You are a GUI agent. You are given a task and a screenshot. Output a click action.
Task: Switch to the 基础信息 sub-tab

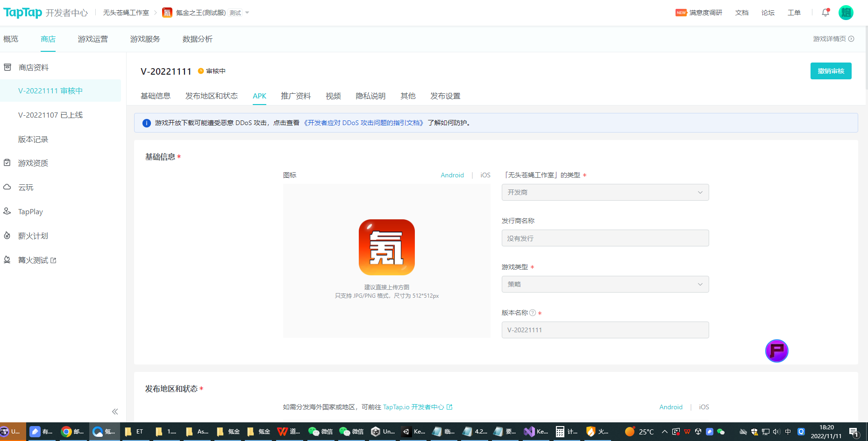pyautogui.click(x=156, y=96)
